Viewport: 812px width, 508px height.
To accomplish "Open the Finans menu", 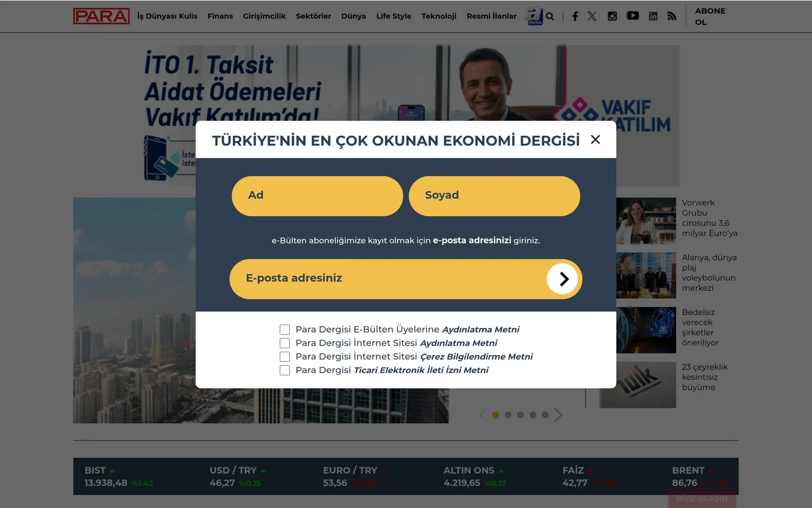I will click(x=220, y=16).
